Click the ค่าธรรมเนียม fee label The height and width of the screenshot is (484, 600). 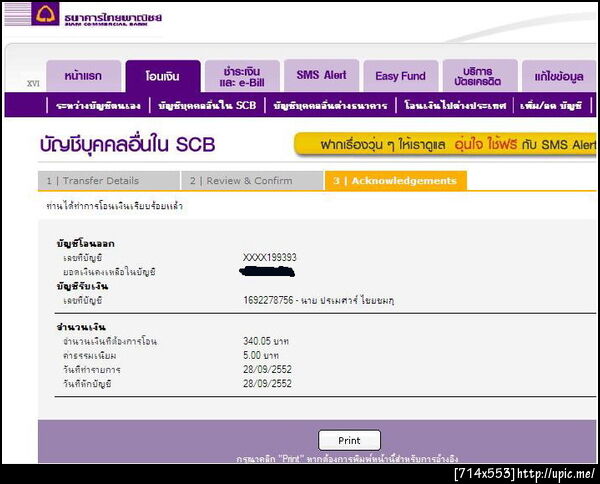[x=90, y=355]
